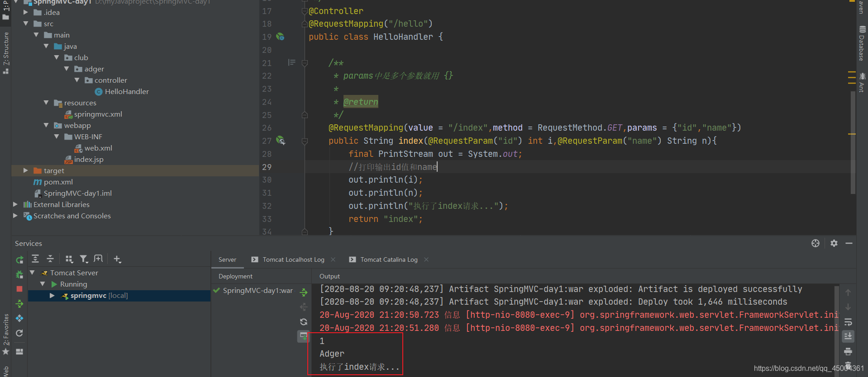Toggle Soft-Wrap in the Output console

coord(848,322)
